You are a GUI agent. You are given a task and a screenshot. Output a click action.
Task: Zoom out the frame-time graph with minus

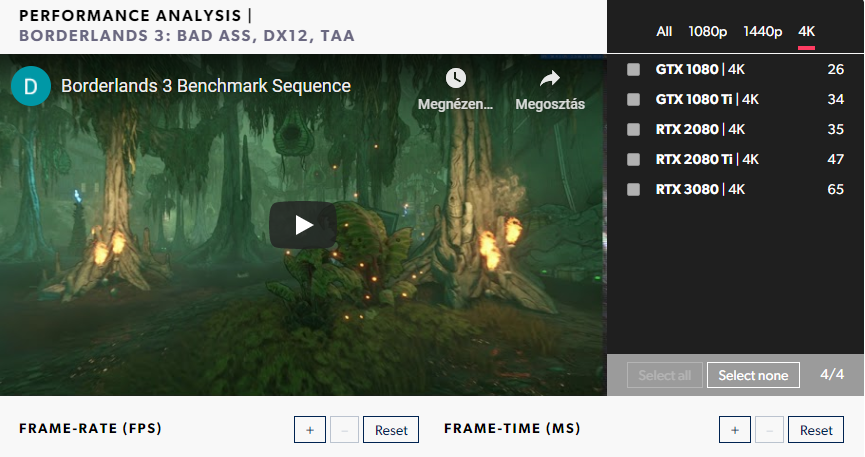click(x=770, y=430)
